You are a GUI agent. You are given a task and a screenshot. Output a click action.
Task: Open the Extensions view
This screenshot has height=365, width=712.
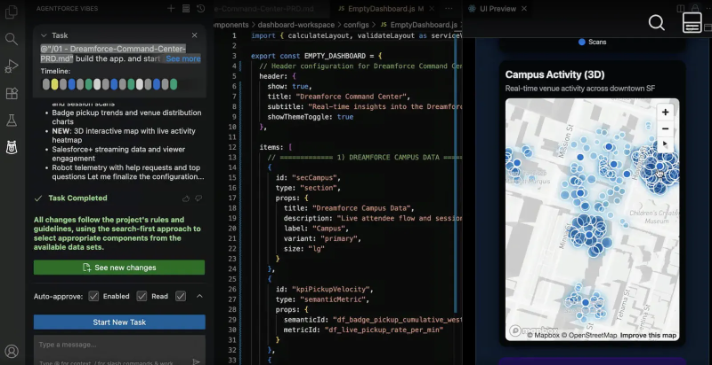[x=11, y=94]
